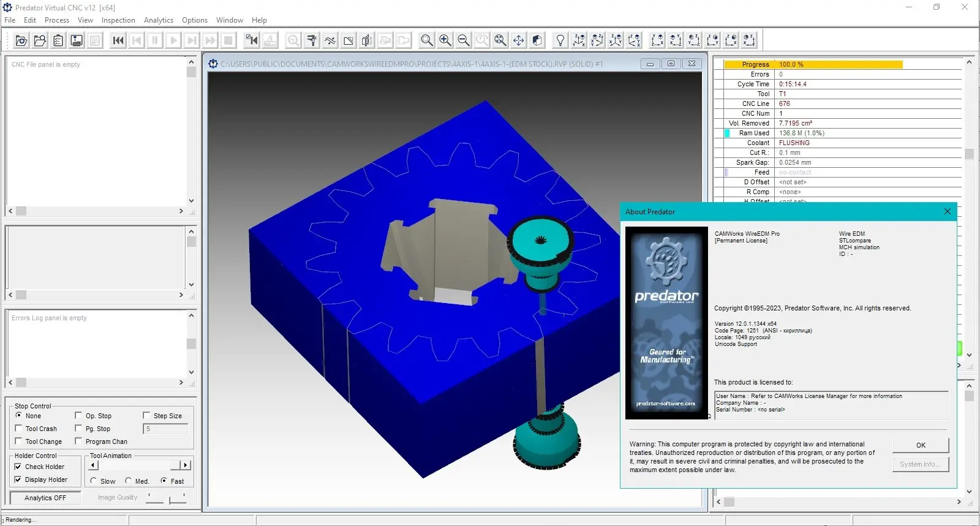Select the Fast animation speed radio

(164, 481)
